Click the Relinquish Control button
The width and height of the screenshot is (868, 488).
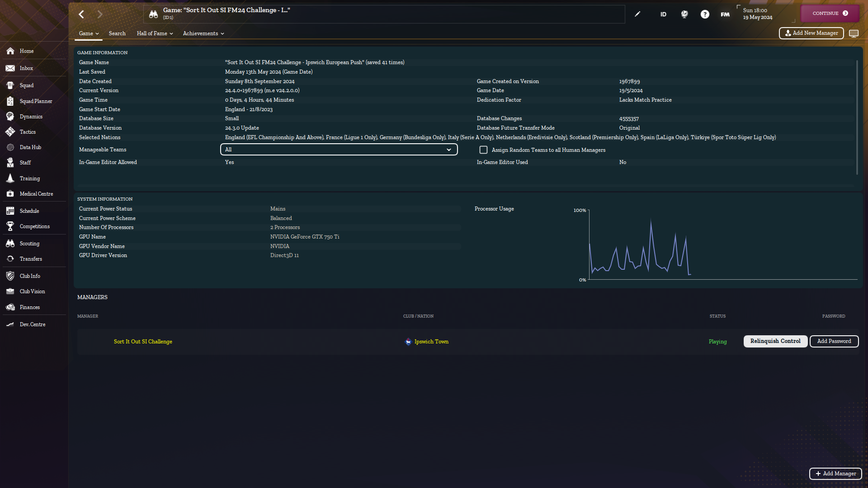[x=775, y=341]
